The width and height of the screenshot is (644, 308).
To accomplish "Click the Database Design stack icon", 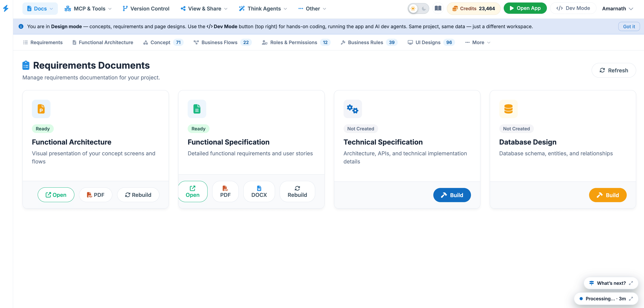I will pyautogui.click(x=508, y=109).
